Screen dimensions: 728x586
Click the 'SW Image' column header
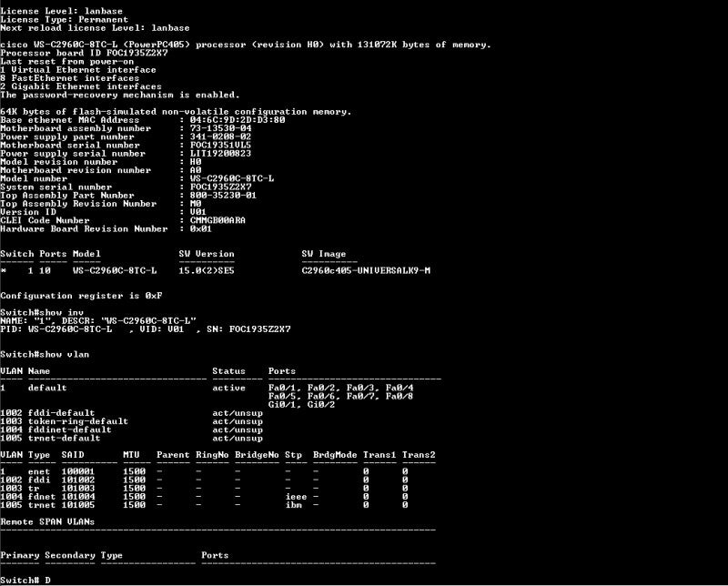tap(324, 254)
